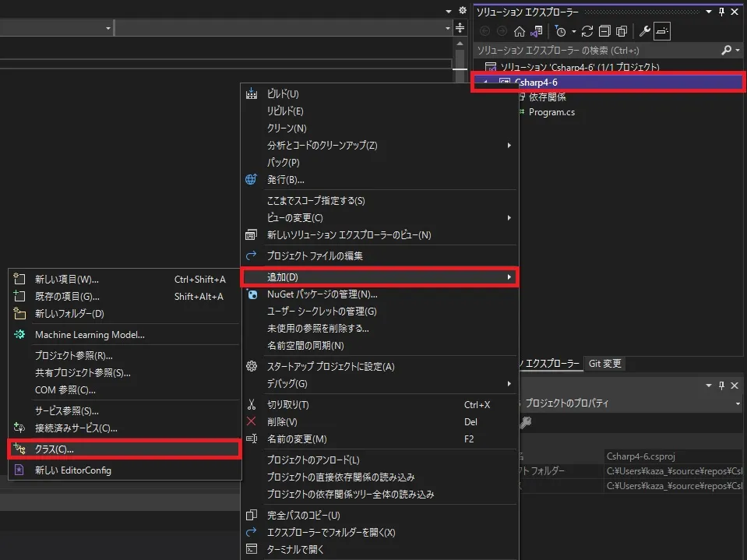Click the property pages wrench icon in Properties panel

[x=526, y=422]
